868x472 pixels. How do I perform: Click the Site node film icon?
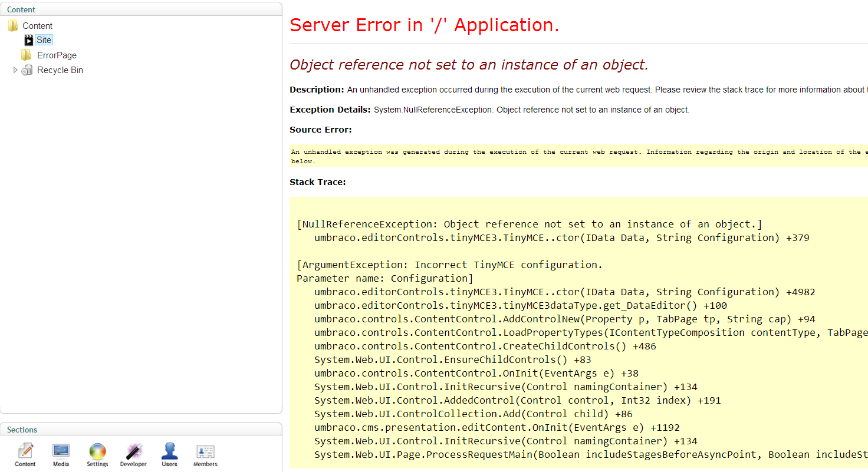point(28,40)
